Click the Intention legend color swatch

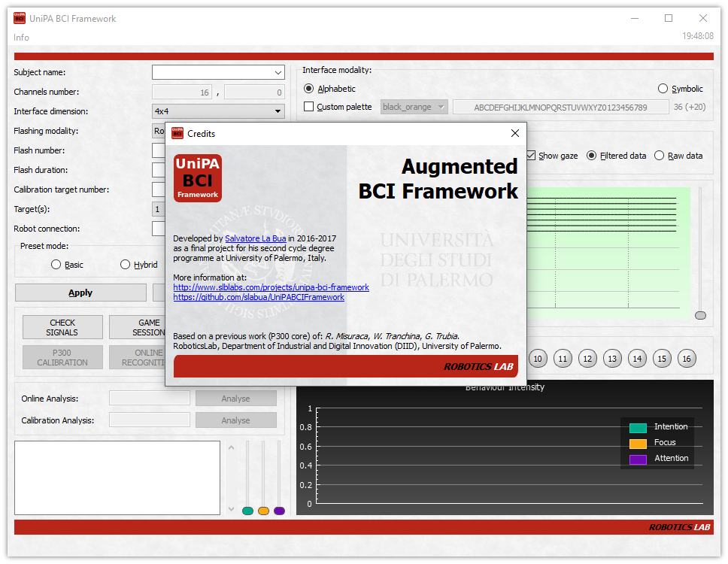638,428
